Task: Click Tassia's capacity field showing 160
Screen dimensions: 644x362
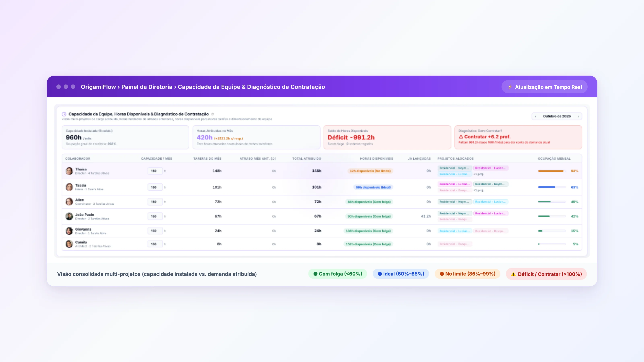Action: (x=155, y=187)
